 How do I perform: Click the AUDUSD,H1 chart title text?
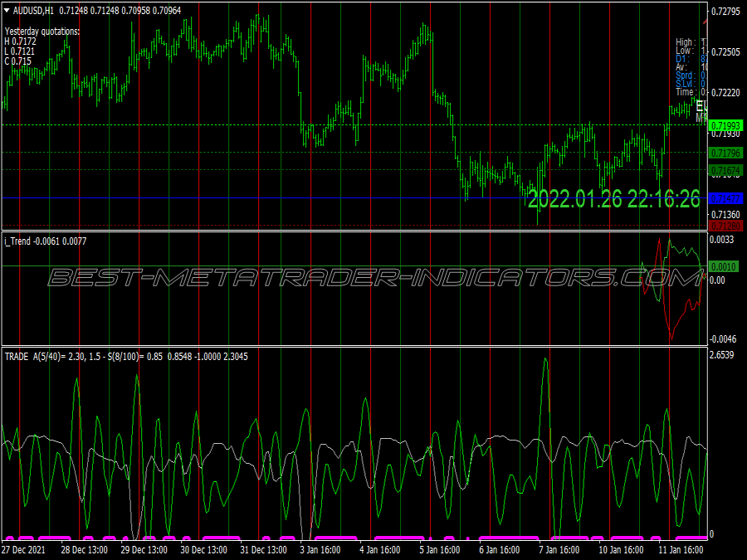click(x=33, y=11)
